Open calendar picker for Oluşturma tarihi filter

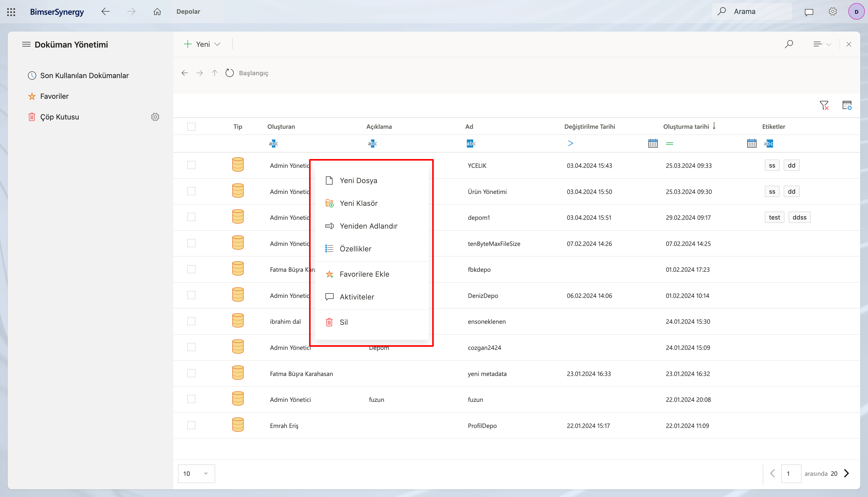click(752, 143)
